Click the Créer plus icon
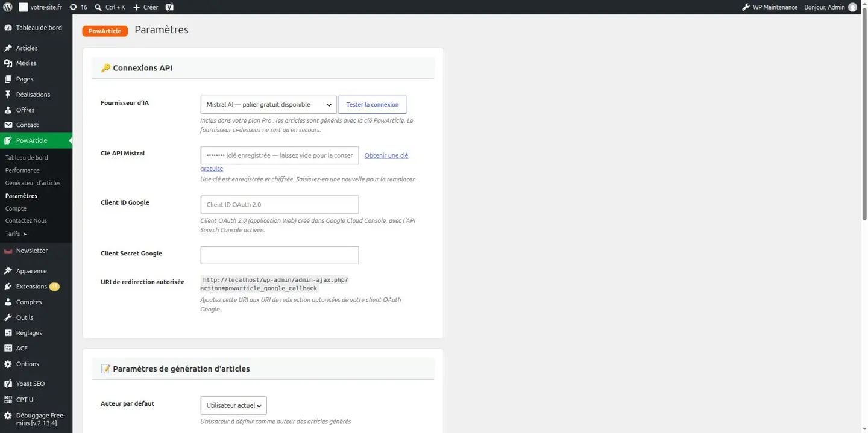Screen dimensions: 868x433 tap(136, 7)
